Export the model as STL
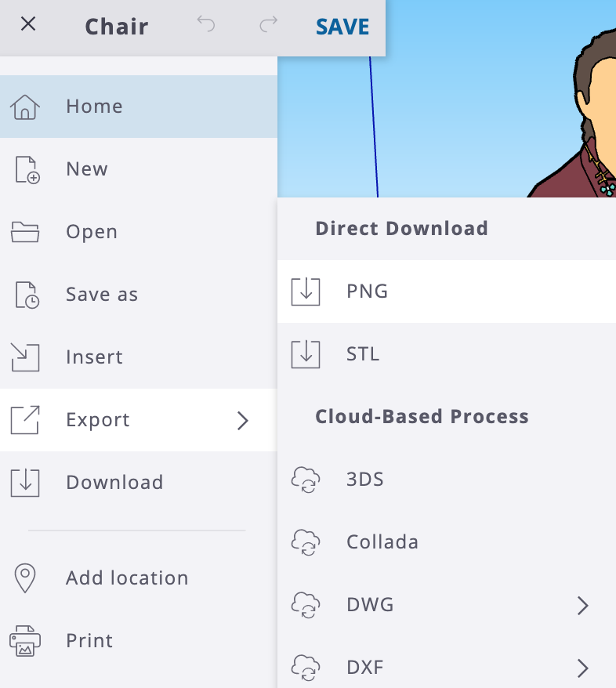This screenshot has width=616, height=688. click(x=447, y=354)
